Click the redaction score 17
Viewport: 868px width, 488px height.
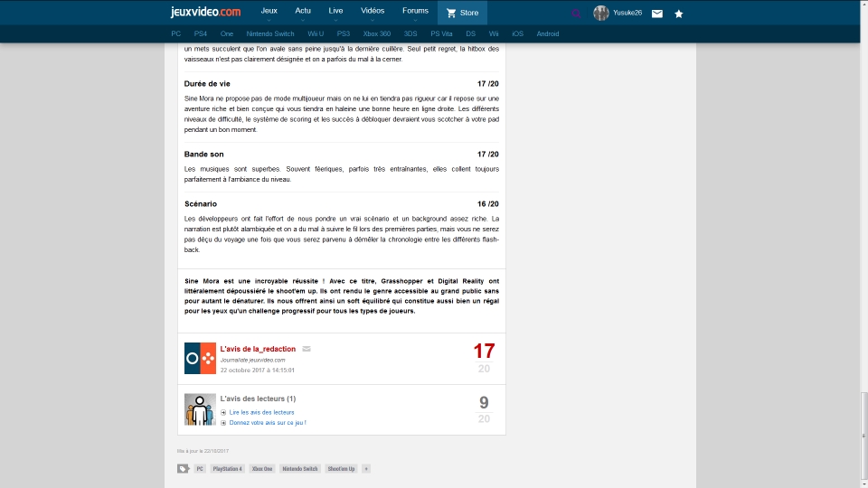coord(484,351)
